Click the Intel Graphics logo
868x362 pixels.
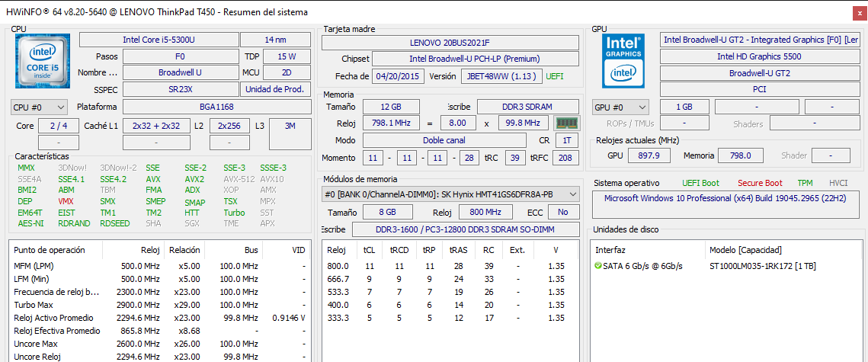point(622,60)
